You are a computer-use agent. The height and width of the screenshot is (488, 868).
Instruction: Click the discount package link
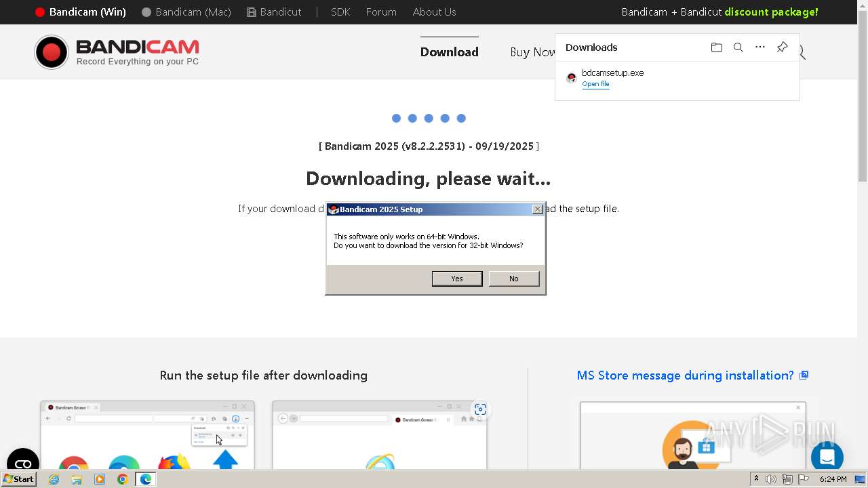point(771,12)
